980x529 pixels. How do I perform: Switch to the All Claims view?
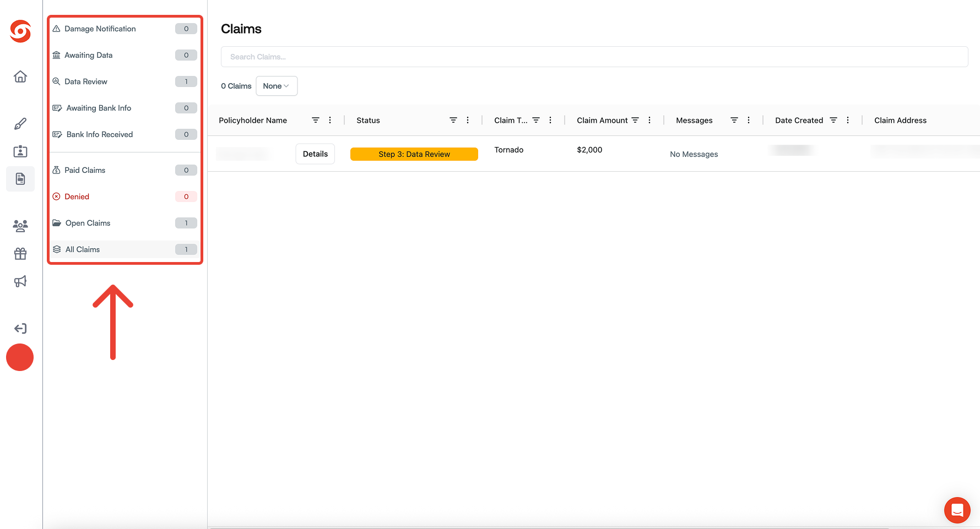[83, 249]
